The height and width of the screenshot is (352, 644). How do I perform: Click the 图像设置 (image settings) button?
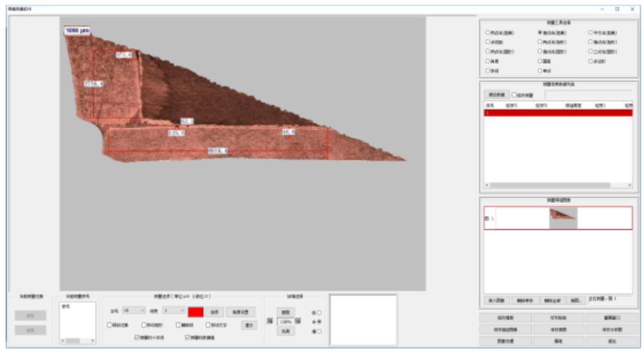(504, 341)
